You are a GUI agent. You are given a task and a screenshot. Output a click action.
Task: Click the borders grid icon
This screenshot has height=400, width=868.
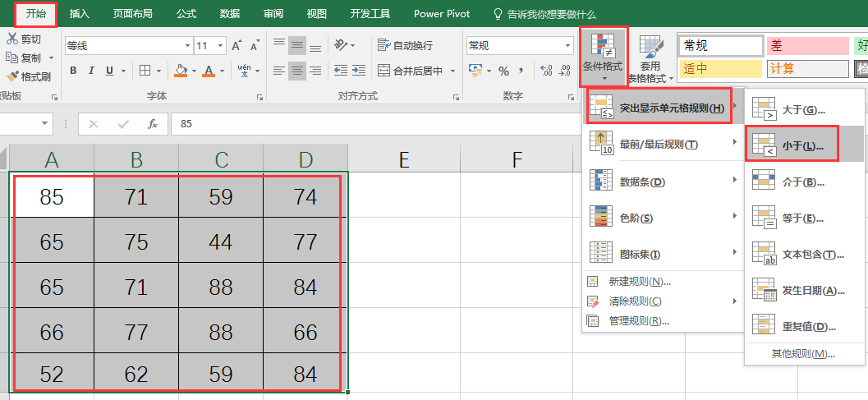click(145, 71)
